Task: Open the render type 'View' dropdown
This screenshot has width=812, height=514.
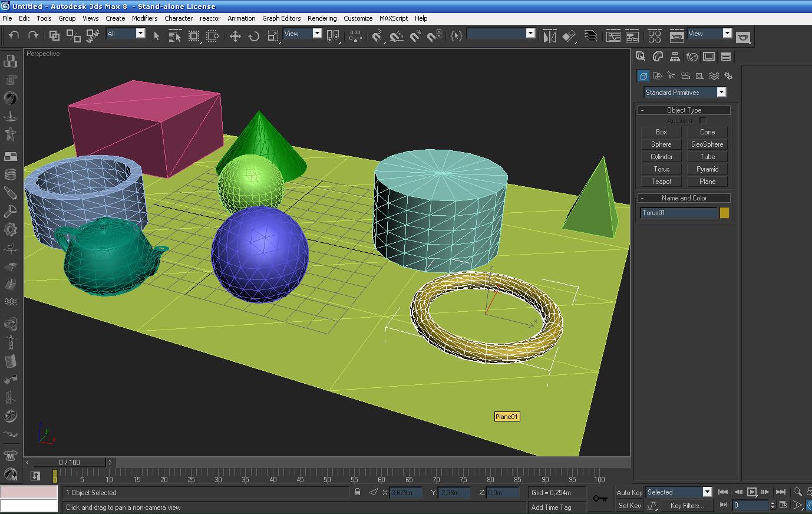Action: (x=709, y=34)
